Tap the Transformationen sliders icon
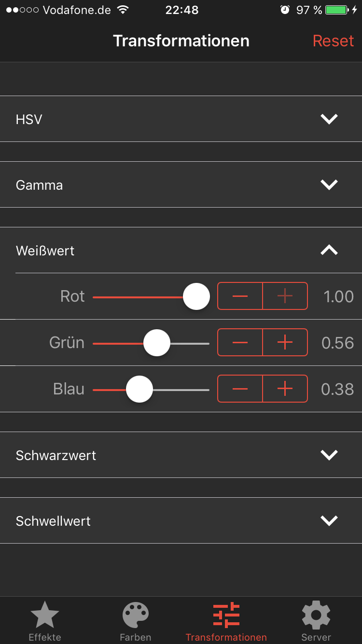362x644 pixels. (x=226, y=615)
